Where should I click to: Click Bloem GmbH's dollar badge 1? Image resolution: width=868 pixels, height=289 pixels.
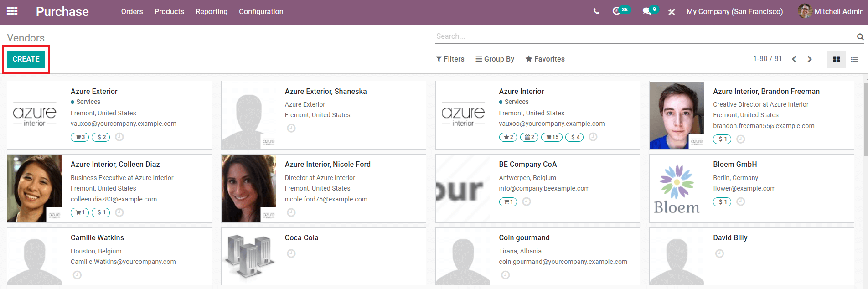click(x=722, y=202)
